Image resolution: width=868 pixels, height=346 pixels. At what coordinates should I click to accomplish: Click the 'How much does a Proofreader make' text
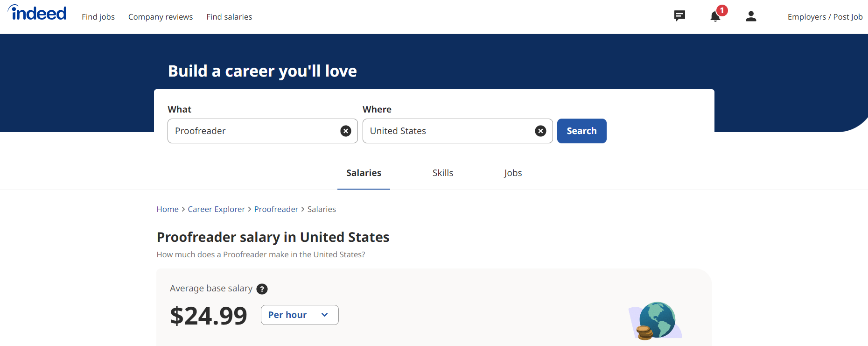[x=261, y=254]
